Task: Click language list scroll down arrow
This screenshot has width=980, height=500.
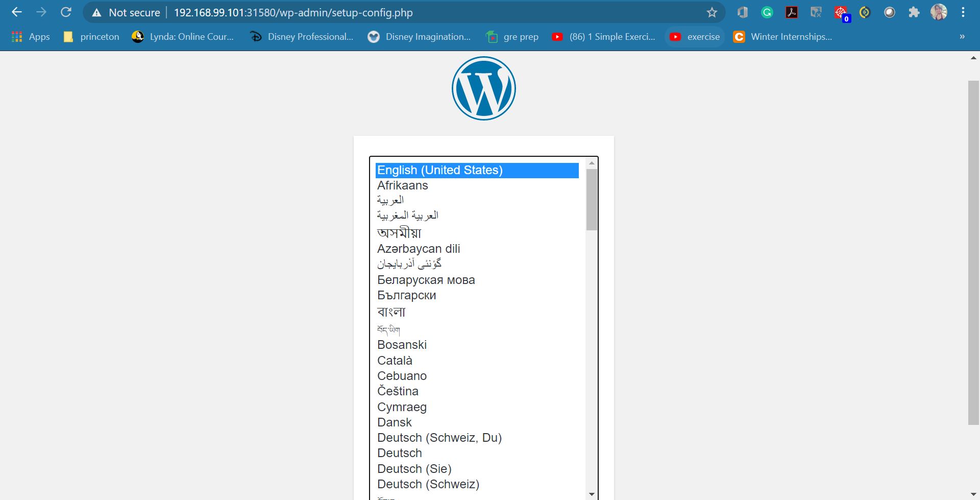Action: (x=592, y=494)
